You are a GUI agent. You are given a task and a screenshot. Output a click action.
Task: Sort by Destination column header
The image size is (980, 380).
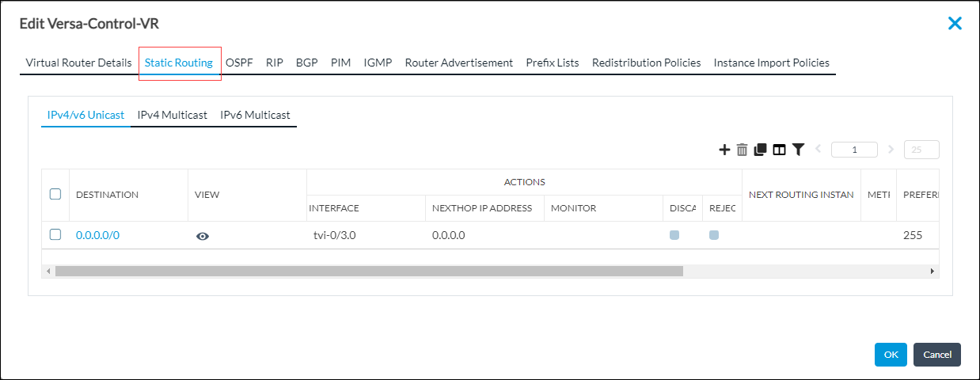[x=107, y=195]
